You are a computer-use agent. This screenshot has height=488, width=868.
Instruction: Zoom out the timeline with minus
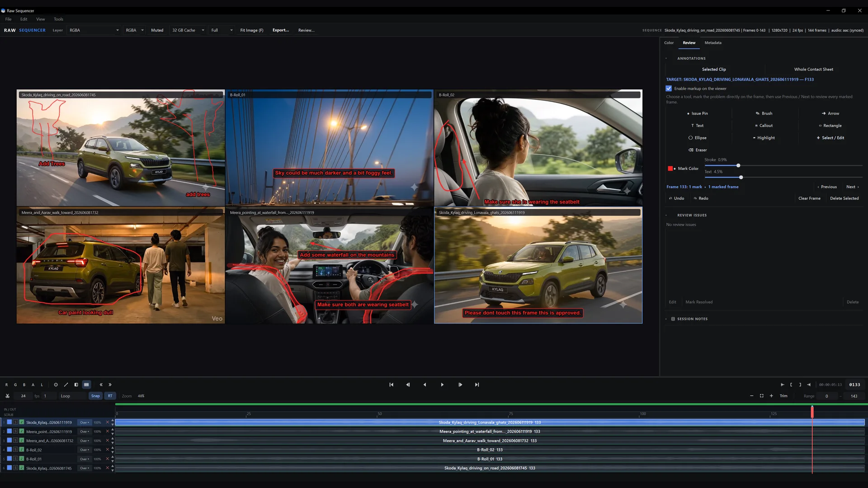pos(752,396)
